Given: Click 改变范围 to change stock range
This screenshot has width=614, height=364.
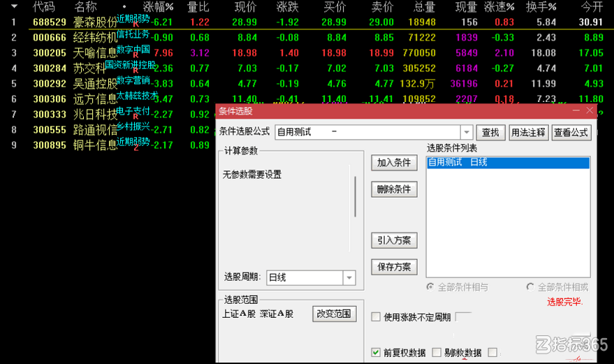Looking at the screenshot, I should tap(334, 314).
